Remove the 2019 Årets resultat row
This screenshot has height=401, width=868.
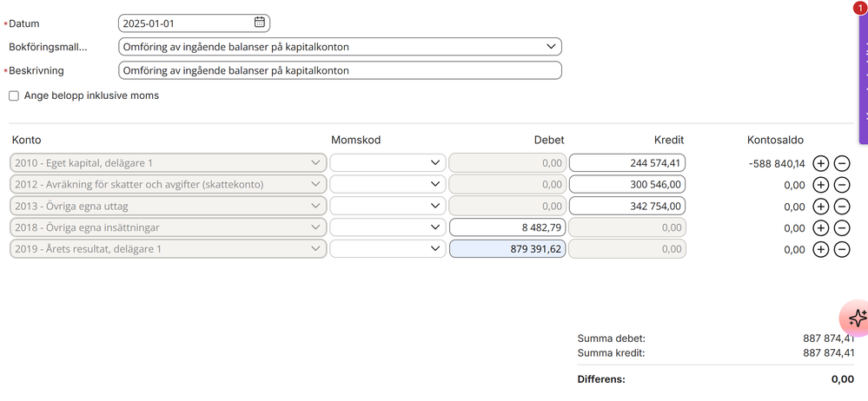pos(841,249)
